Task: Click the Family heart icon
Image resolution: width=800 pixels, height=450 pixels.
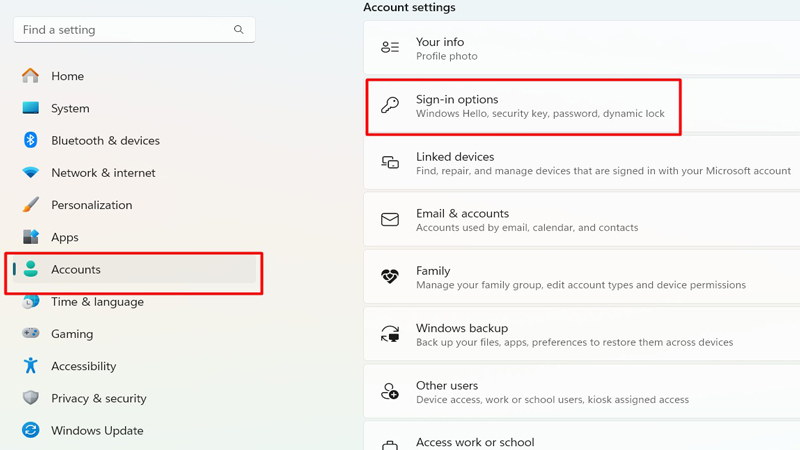Action: [x=390, y=277]
